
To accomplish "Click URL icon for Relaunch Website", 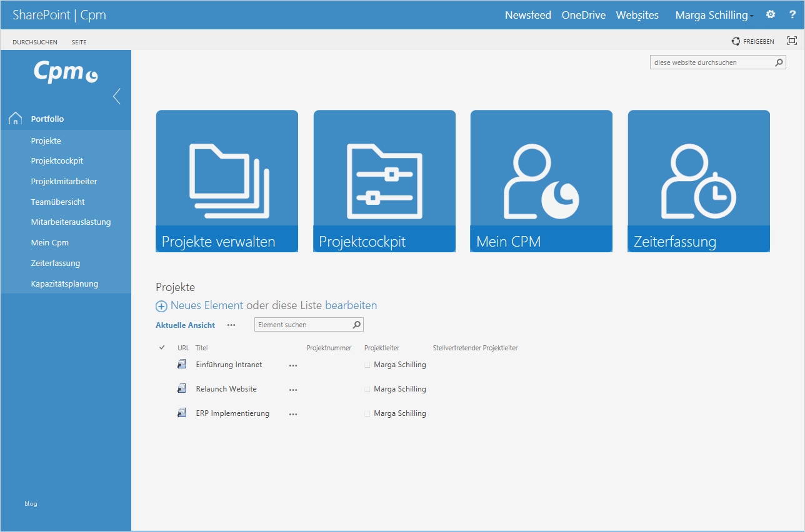I will click(x=182, y=388).
